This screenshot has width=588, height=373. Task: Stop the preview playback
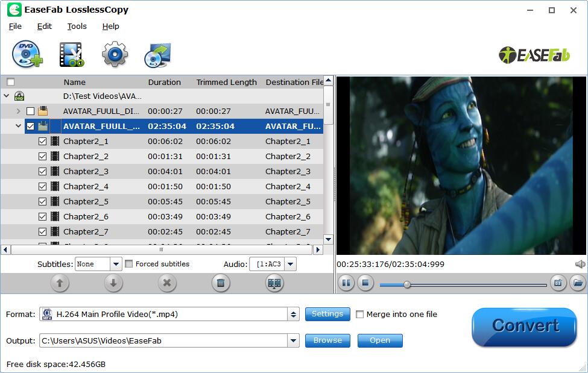tap(365, 283)
